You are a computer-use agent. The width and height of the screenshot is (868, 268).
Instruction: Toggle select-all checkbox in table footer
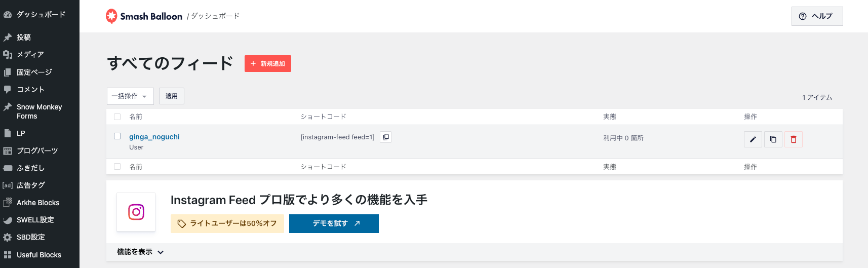coord(117,167)
